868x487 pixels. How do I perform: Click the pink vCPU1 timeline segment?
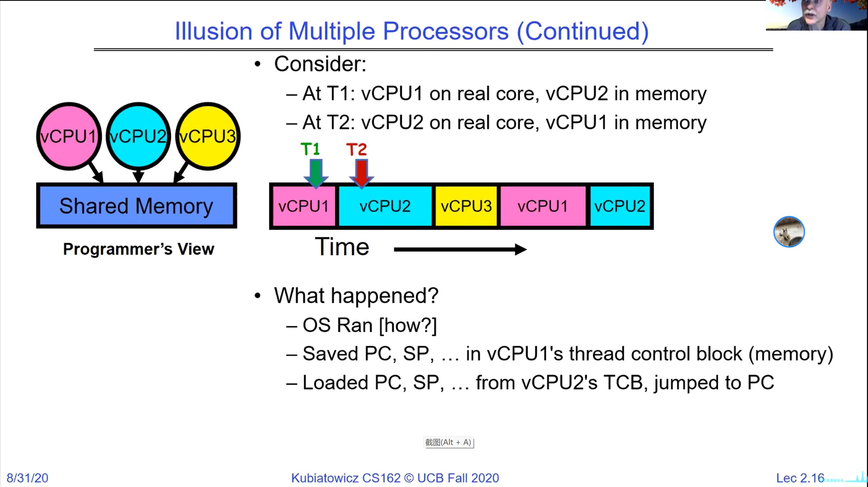pyautogui.click(x=304, y=206)
